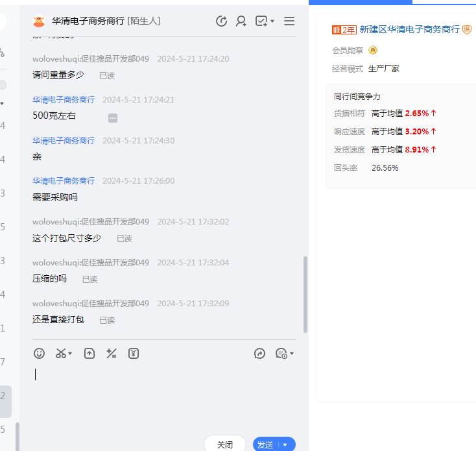Click the chat title 华清电子商务商行 [陌生人]

click(x=106, y=21)
